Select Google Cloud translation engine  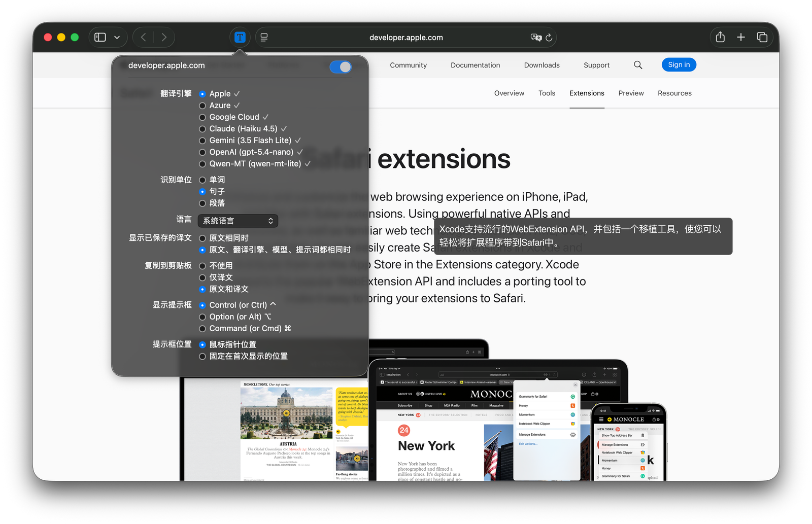[202, 117]
